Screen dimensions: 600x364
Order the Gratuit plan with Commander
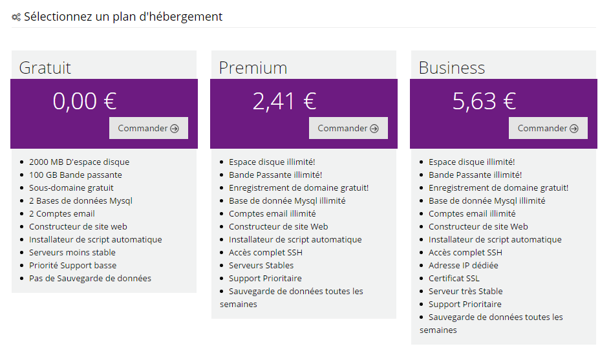click(x=149, y=128)
